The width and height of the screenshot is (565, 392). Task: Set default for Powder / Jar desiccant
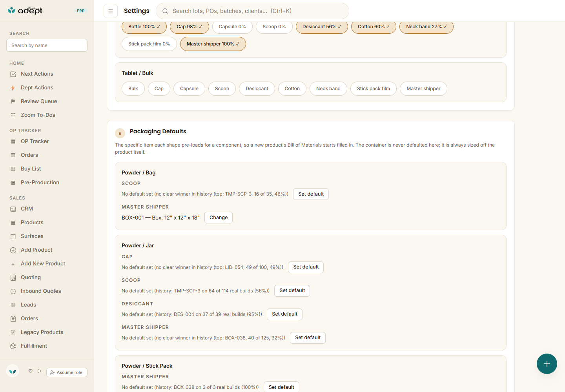pos(284,314)
